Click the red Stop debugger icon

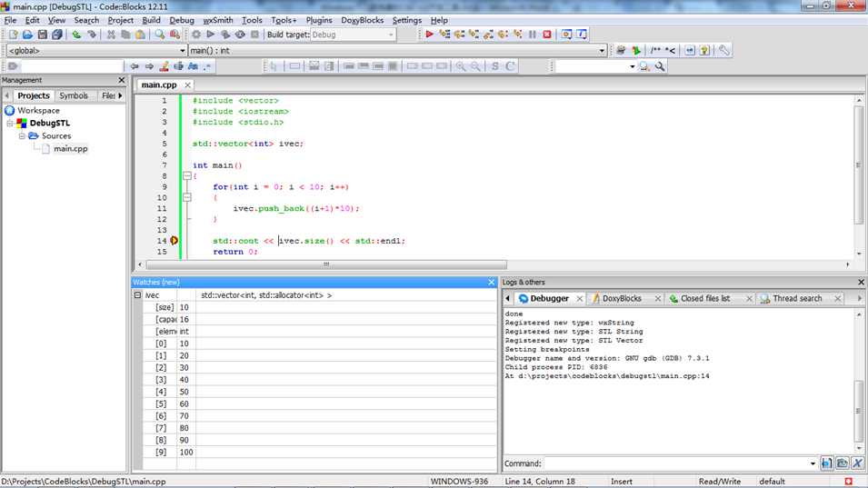tap(547, 35)
